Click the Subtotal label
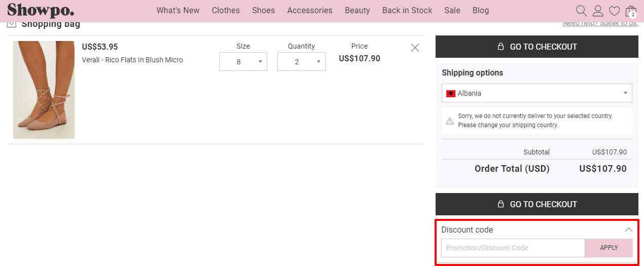This screenshot has height=266, width=644. [536, 152]
